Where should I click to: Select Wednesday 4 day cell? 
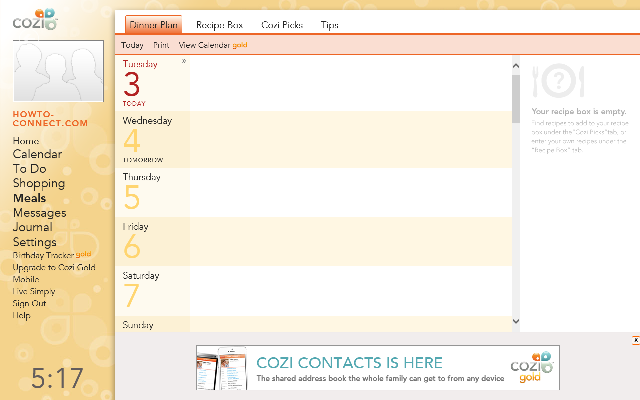pyautogui.click(x=152, y=140)
